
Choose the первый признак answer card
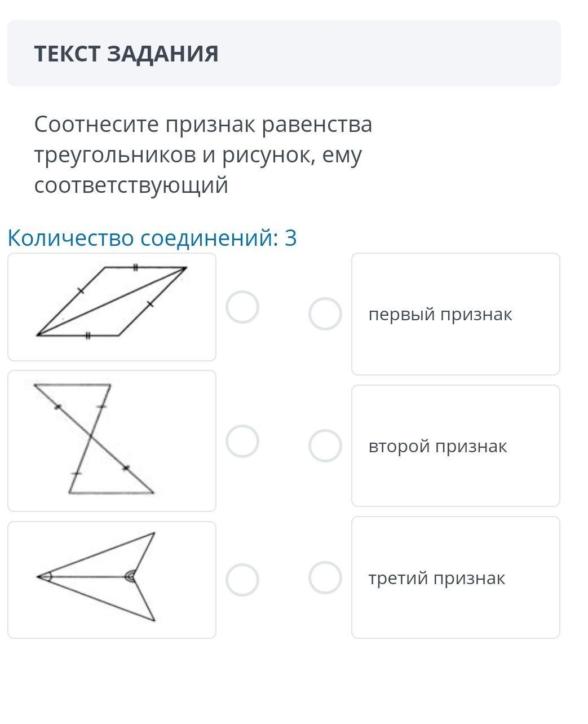click(456, 314)
